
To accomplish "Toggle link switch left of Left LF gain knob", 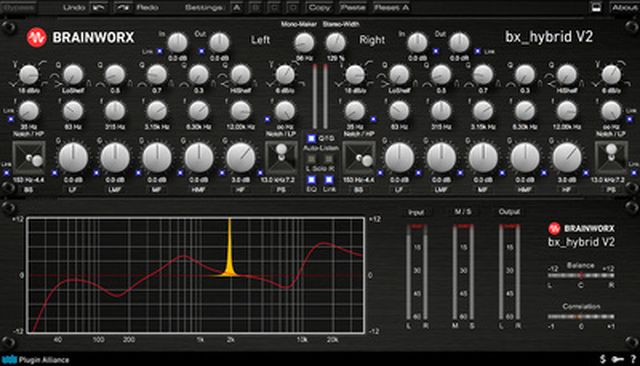I will [54, 173].
